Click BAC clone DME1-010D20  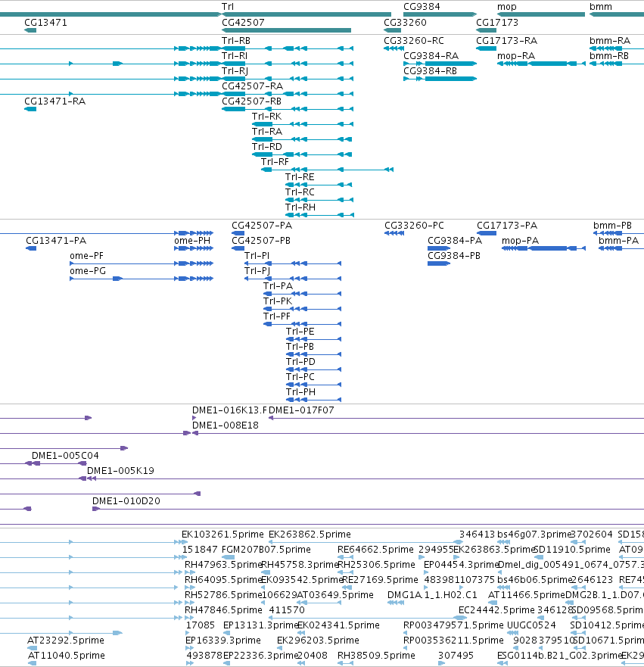[126, 501]
